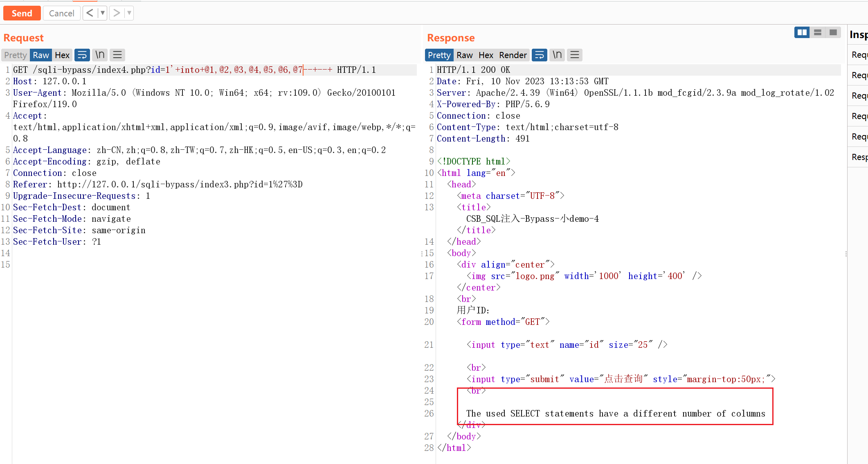Click the GET request line in editor
Screen dimensions: 868x464
pos(194,70)
